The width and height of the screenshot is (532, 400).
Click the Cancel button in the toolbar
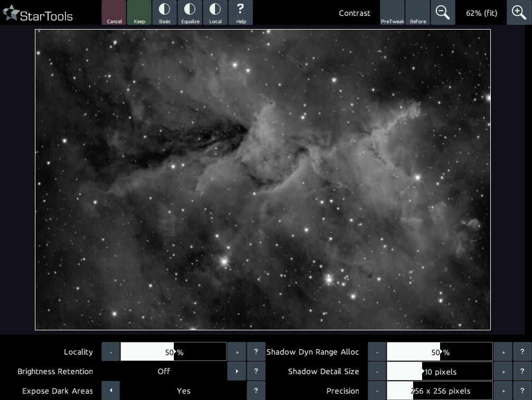tap(114, 13)
